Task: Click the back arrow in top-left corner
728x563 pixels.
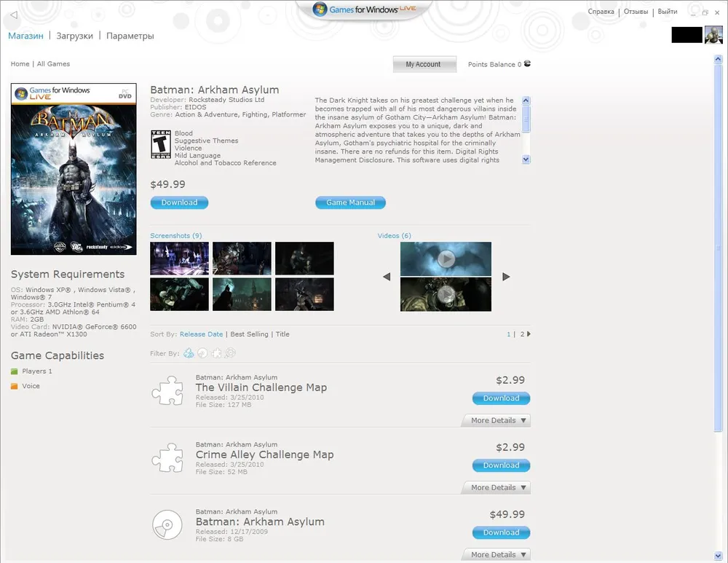Action: 15,15
